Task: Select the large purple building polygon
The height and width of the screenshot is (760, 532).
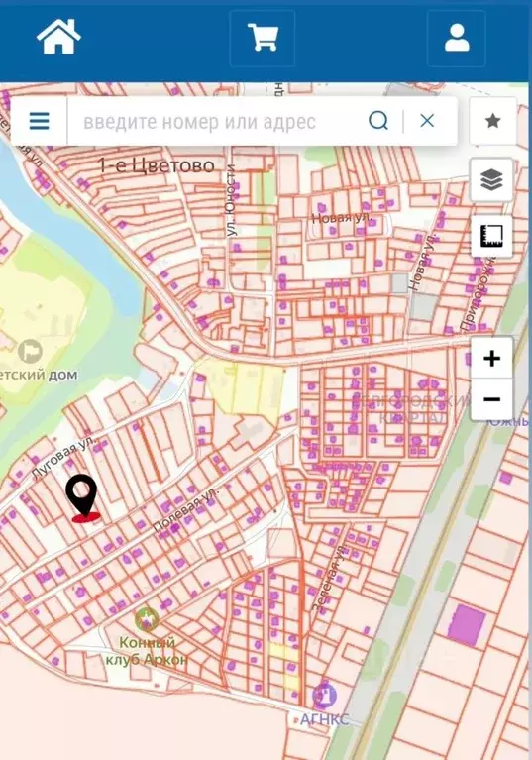Action: pos(467,625)
